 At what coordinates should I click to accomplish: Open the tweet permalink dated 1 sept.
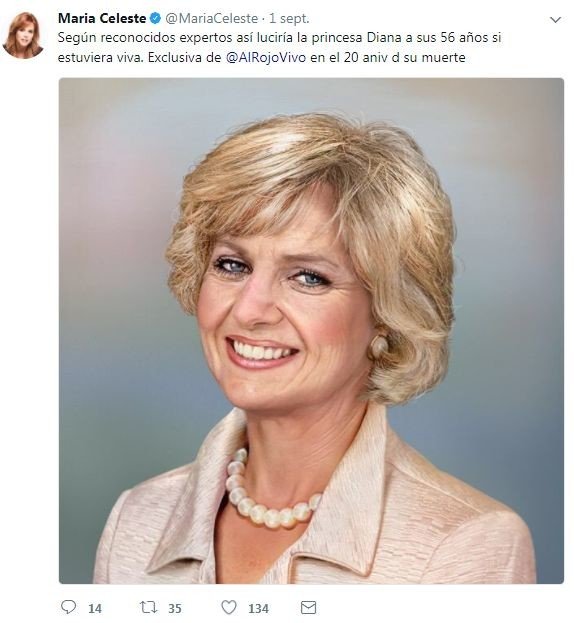pos(289,19)
